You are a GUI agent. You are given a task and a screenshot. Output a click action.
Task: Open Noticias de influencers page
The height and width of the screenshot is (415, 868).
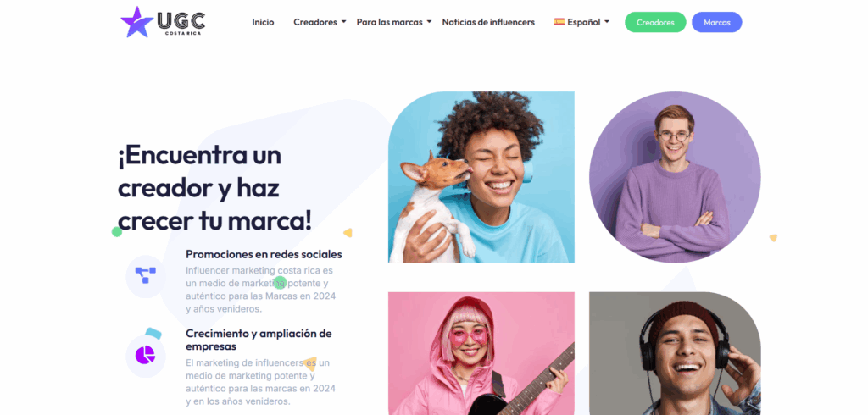(x=488, y=22)
